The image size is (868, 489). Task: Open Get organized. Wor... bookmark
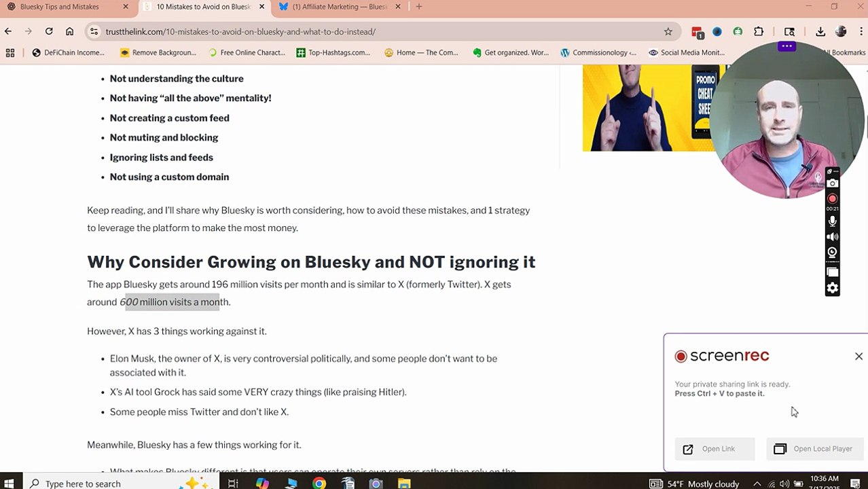510,52
